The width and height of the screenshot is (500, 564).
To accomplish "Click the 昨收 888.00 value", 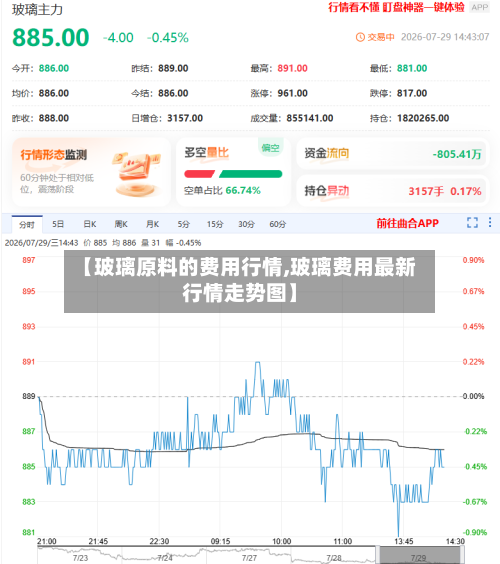I will click(x=54, y=118).
